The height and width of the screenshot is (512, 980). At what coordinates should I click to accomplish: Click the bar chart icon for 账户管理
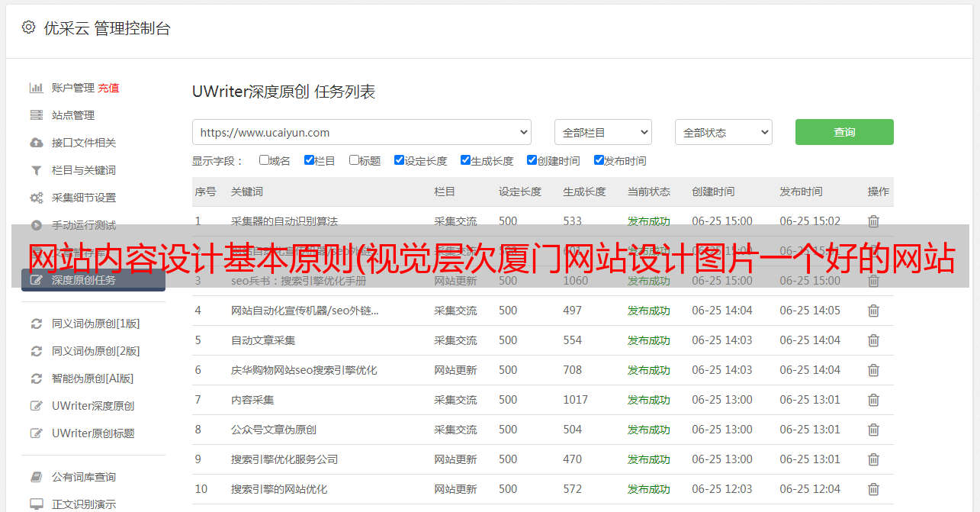pos(36,88)
